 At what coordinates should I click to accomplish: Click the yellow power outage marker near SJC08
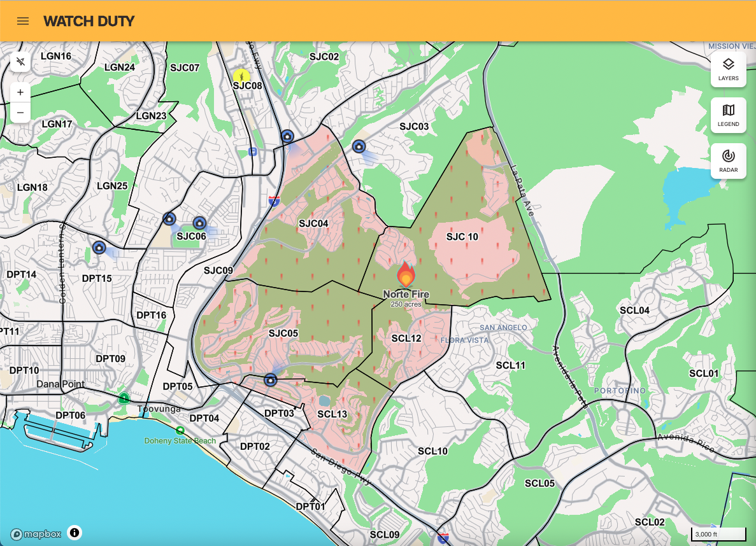coord(241,77)
